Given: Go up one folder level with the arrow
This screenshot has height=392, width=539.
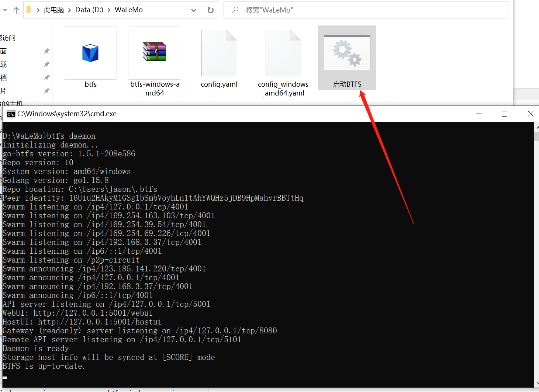Looking at the screenshot, I should coord(16,10).
